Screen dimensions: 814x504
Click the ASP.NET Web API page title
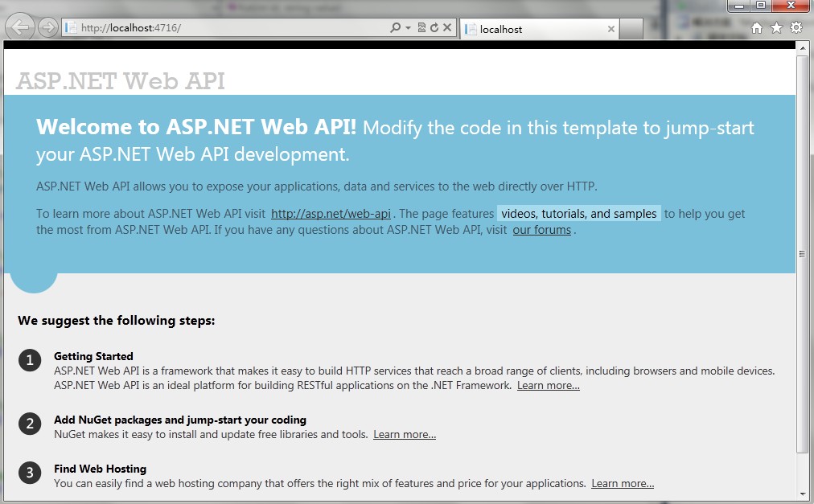tap(121, 80)
